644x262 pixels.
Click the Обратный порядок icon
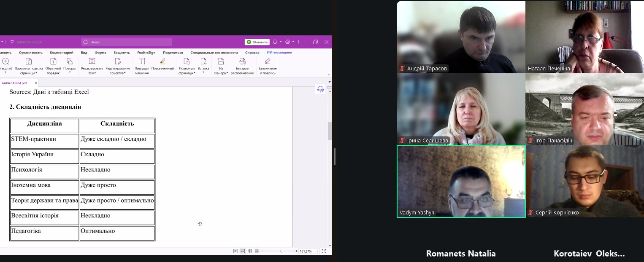[53, 65]
